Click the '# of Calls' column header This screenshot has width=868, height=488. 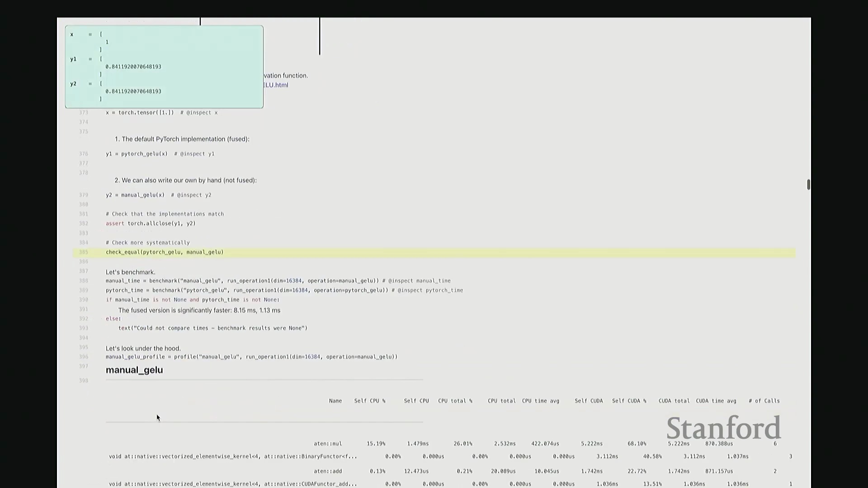764,401
